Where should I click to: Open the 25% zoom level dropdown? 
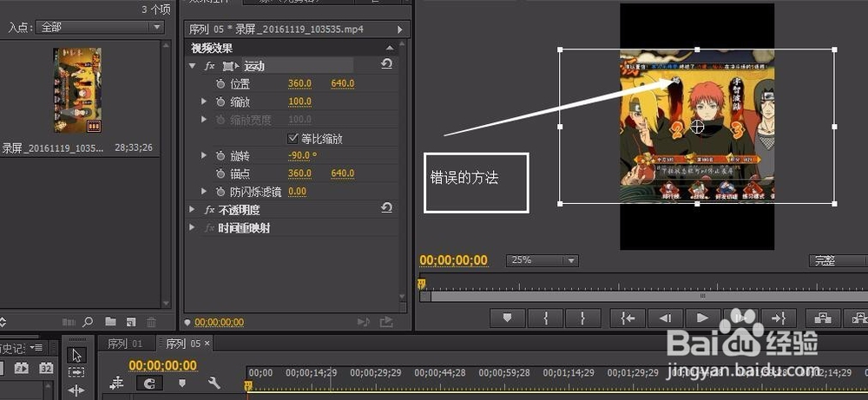click(x=542, y=260)
